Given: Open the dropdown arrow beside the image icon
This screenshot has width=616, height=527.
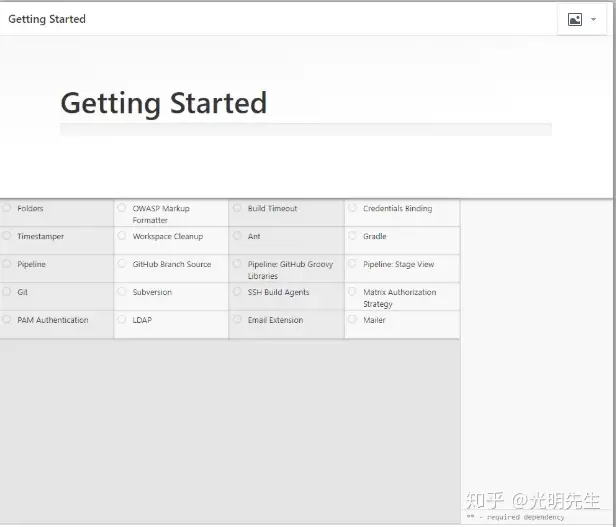Looking at the screenshot, I should (594, 19).
